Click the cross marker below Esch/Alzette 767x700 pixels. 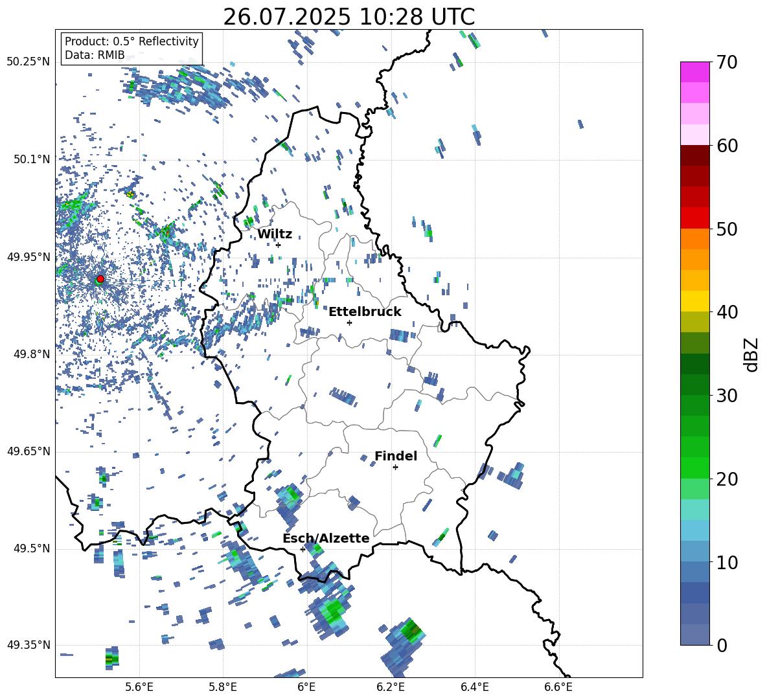(303, 549)
